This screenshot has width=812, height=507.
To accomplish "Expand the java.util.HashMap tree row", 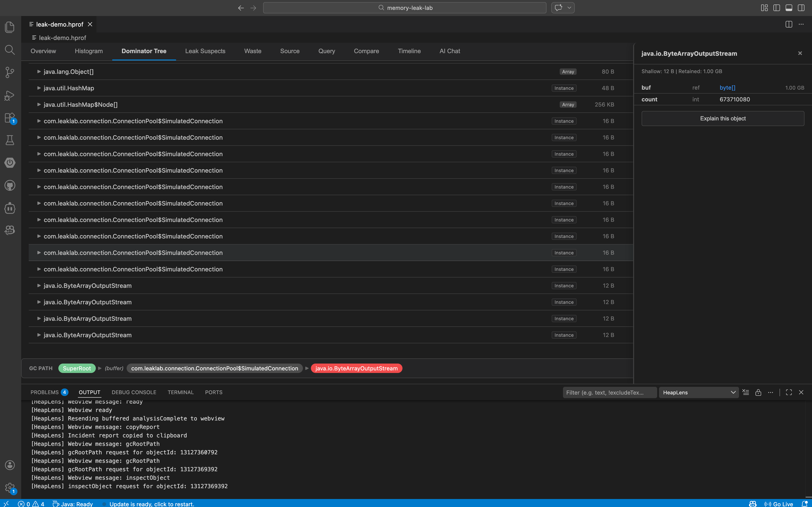I will (x=39, y=88).
